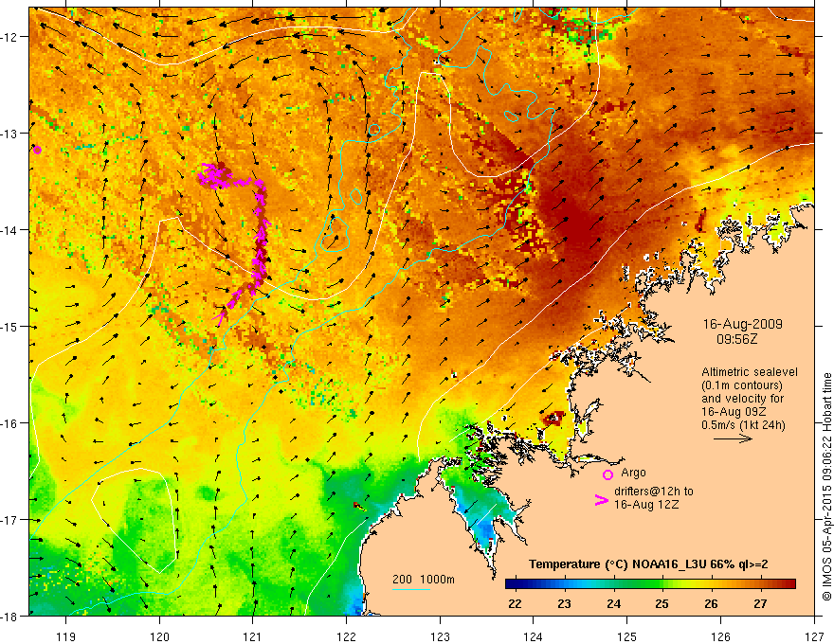The height and width of the screenshot is (644, 834).
Task: Click the colorbar tick label '24'
Action: click(613, 603)
